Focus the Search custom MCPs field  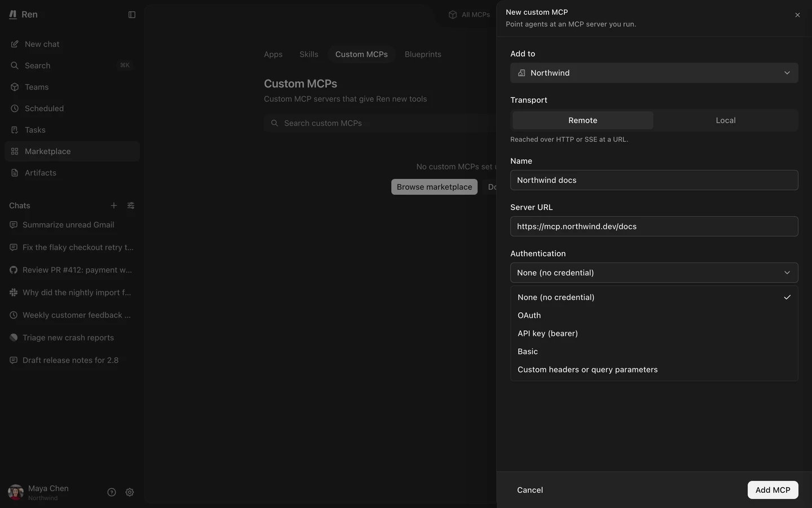coord(380,123)
